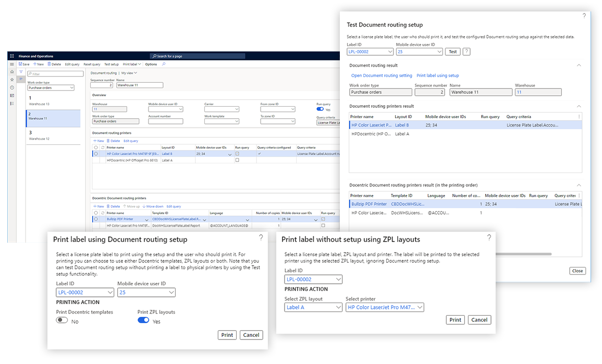The width and height of the screenshot is (602, 364).
Task: Open the Print label menu
Action: pyautogui.click(x=132, y=65)
